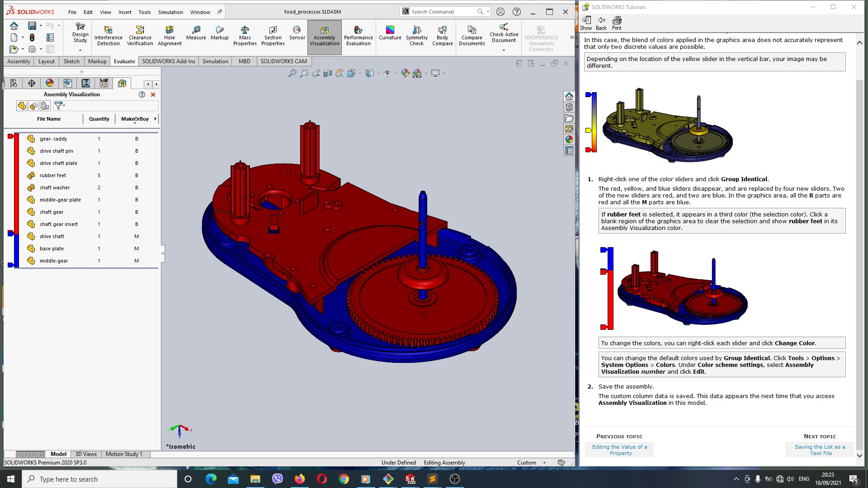Click Back in Tutorials window
Image resolution: width=868 pixels, height=488 pixels.
601,23
